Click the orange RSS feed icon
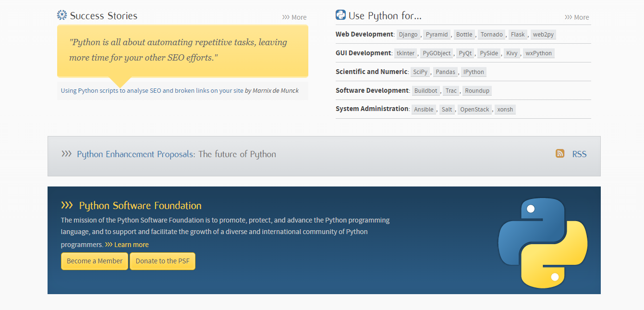 (x=560, y=153)
